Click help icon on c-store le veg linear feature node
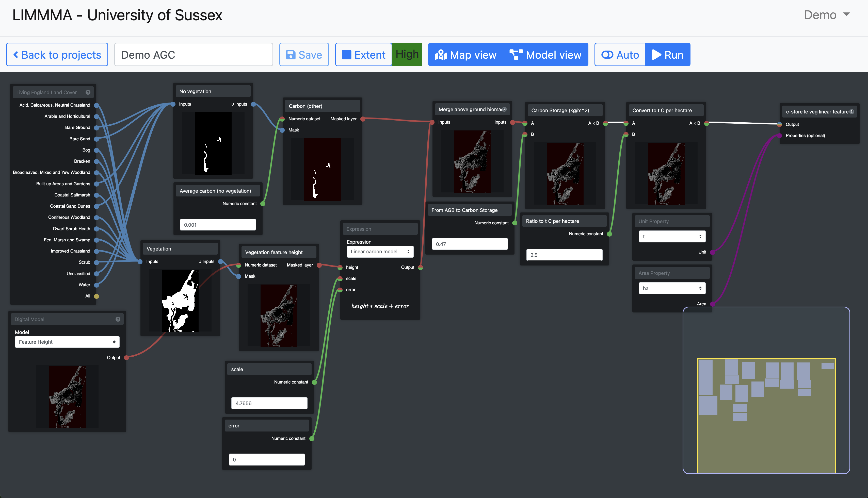 point(851,111)
